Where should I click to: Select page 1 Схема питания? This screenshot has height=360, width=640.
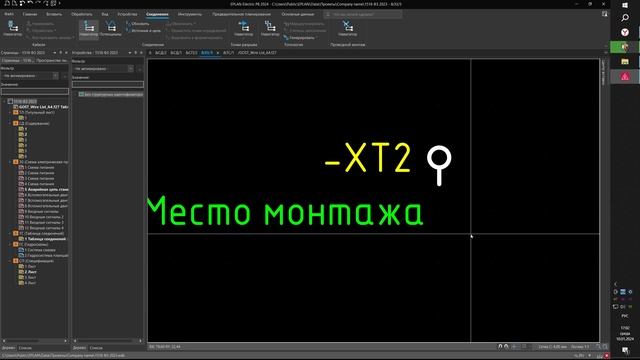37,167
